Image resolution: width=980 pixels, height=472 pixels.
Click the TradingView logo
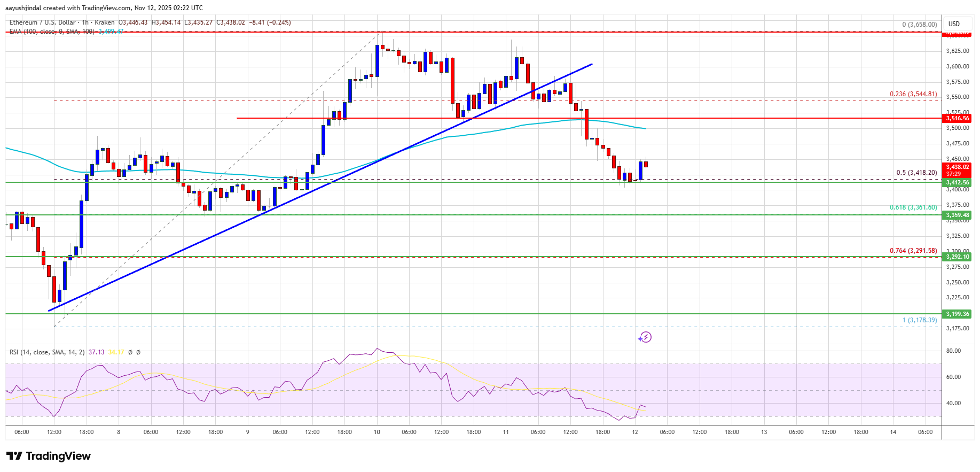pyautogui.click(x=49, y=456)
